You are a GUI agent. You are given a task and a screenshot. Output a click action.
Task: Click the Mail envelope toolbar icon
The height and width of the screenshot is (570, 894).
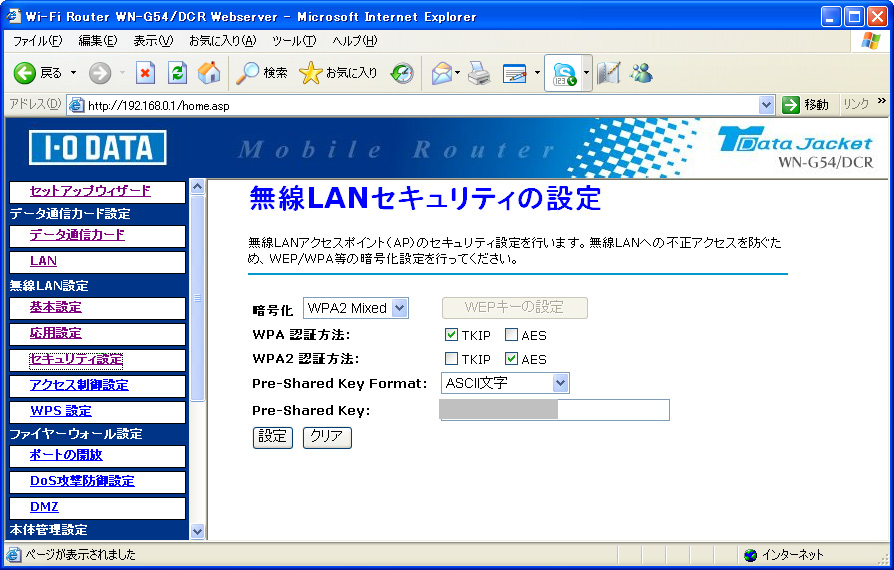[x=441, y=73]
